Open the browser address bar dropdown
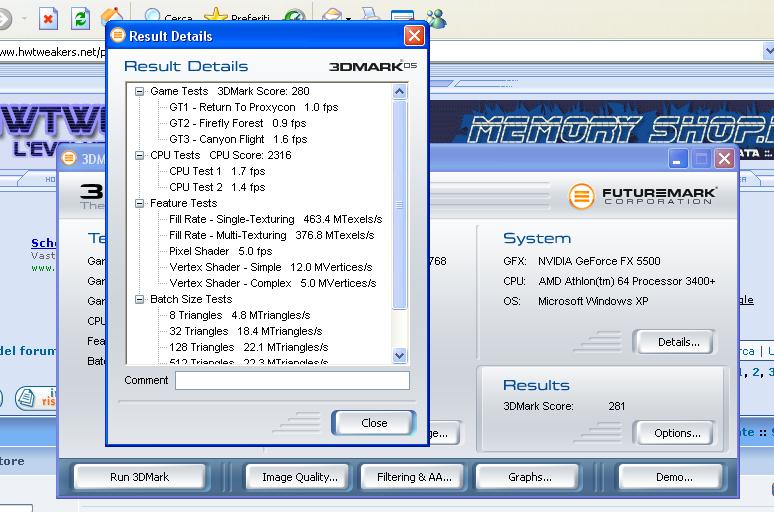The width and height of the screenshot is (774, 512). [769, 50]
